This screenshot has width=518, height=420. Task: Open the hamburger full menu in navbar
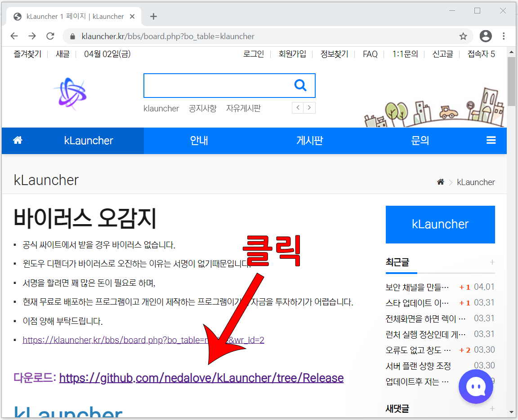tap(491, 140)
